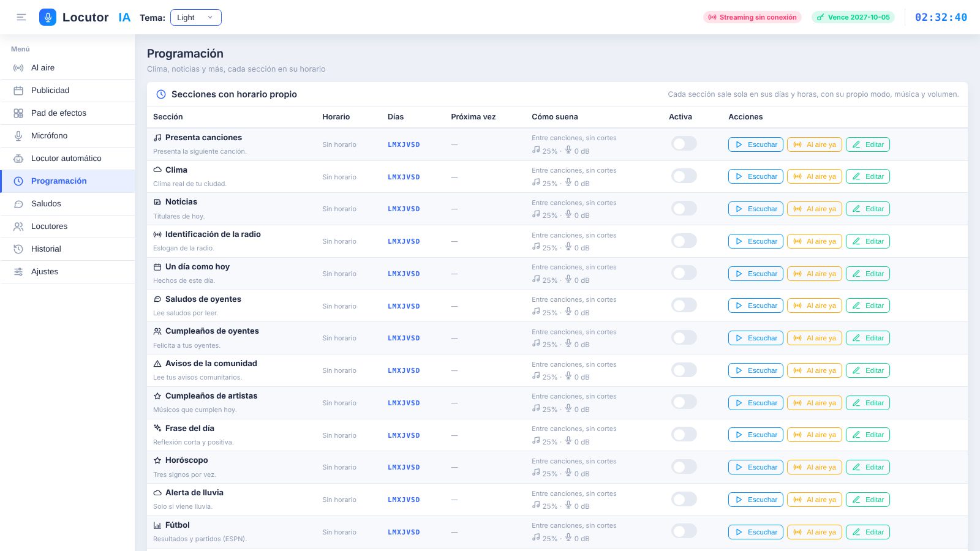Screen dimensions: 980x551
Task: Click the hamburger menu icon in header
Action: pos(21,17)
